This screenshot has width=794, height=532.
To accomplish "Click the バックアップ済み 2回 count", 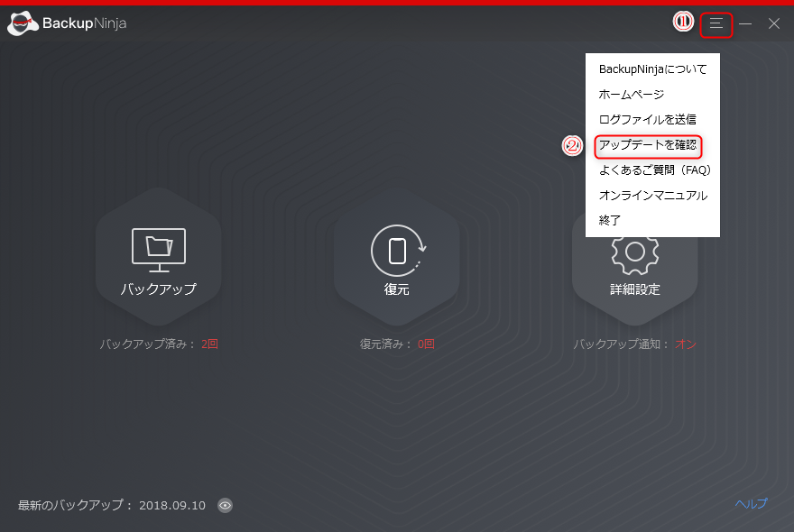I will pos(209,344).
